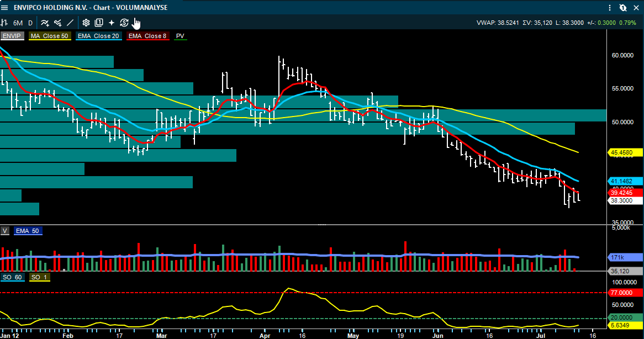Viewport: 644px width, 339px height.
Task: Click the 55.0000 price axis label
Action: (x=622, y=89)
